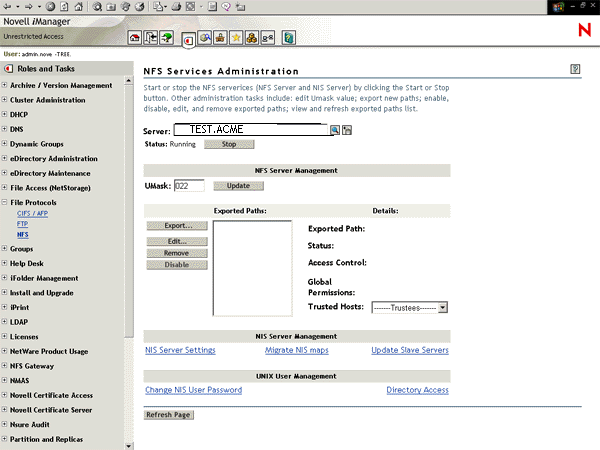Collapse the File Protocols role
600x450 pixels.
click(4, 202)
